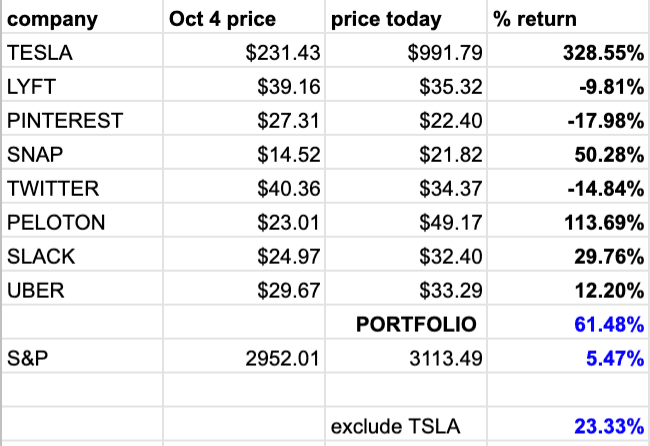Click the portfolio return 61.48% cell
Viewport: 650px width, 446px height.
coord(568,322)
